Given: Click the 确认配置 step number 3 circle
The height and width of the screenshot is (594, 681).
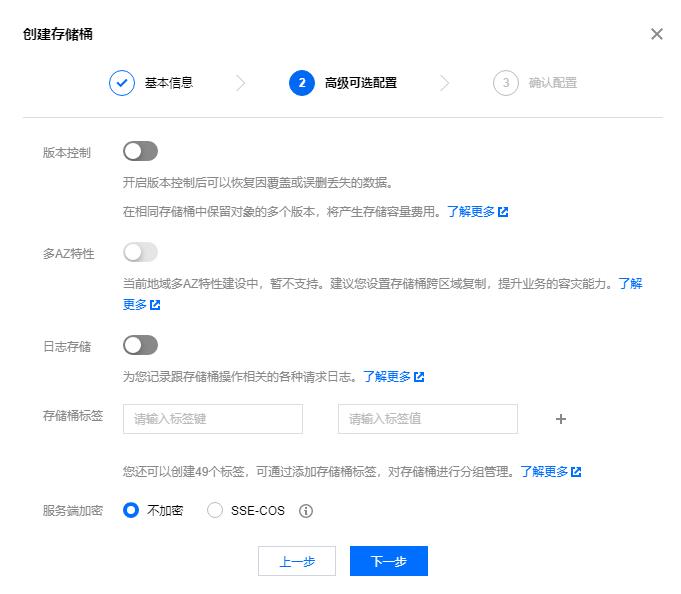Looking at the screenshot, I should pos(506,82).
